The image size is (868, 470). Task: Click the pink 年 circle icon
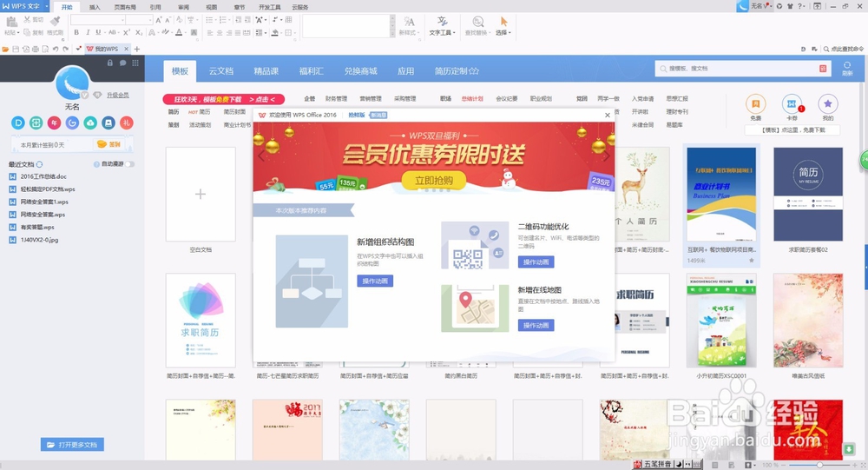(x=54, y=122)
